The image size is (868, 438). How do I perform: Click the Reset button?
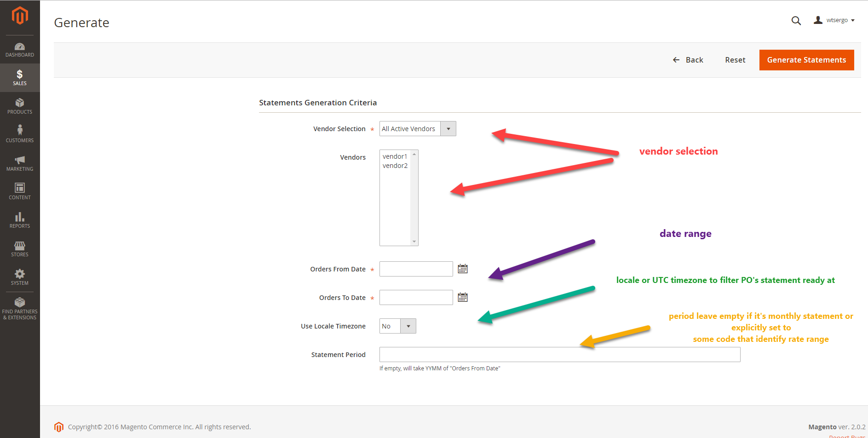[735, 60]
